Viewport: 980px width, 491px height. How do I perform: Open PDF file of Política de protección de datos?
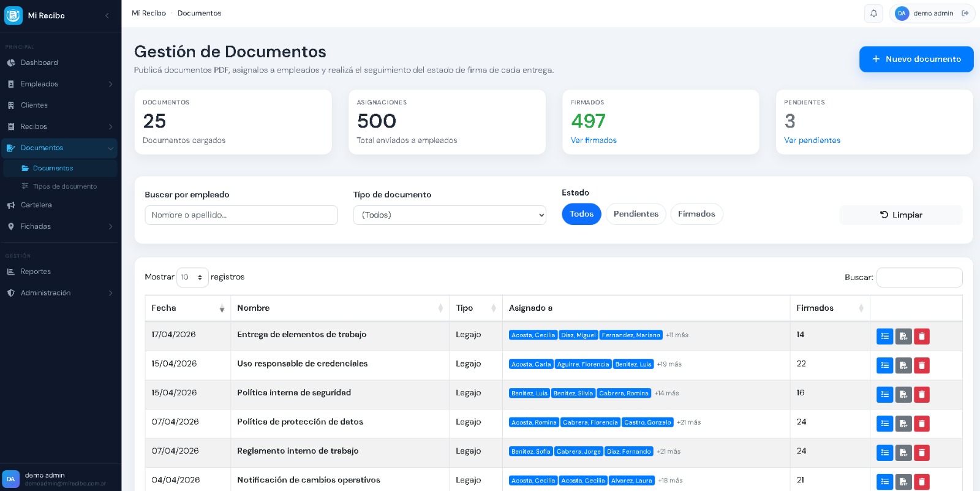[903, 424]
